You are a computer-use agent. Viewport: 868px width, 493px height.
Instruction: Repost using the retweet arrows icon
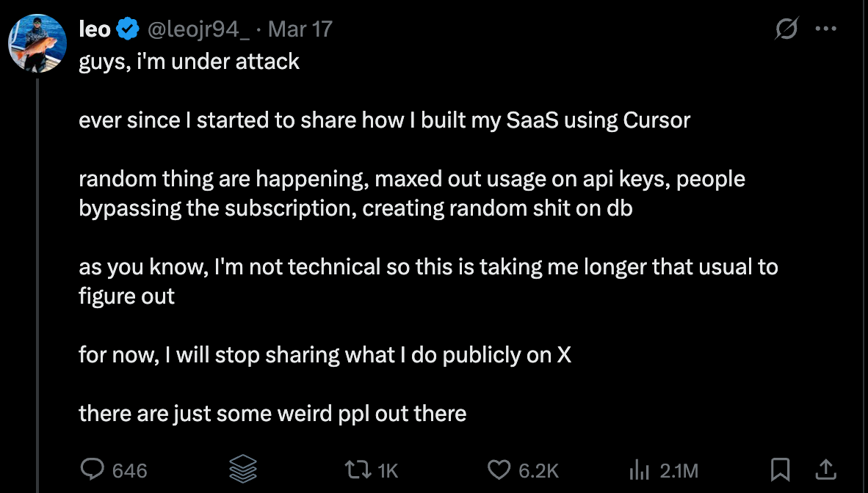pos(358,469)
